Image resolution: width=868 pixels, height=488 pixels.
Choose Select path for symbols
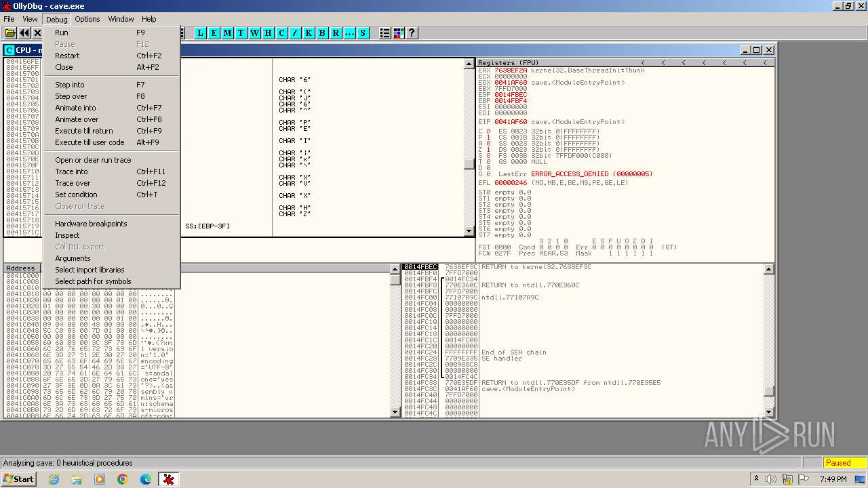(111, 281)
